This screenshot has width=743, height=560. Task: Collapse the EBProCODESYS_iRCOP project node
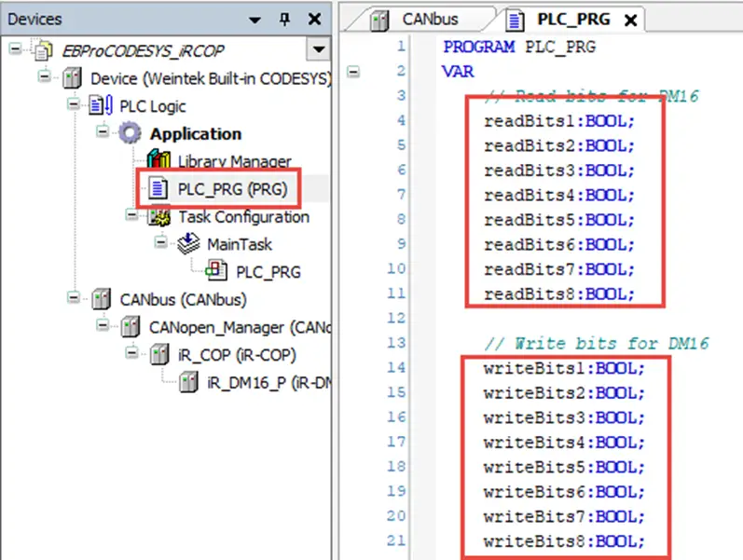(x=15, y=48)
